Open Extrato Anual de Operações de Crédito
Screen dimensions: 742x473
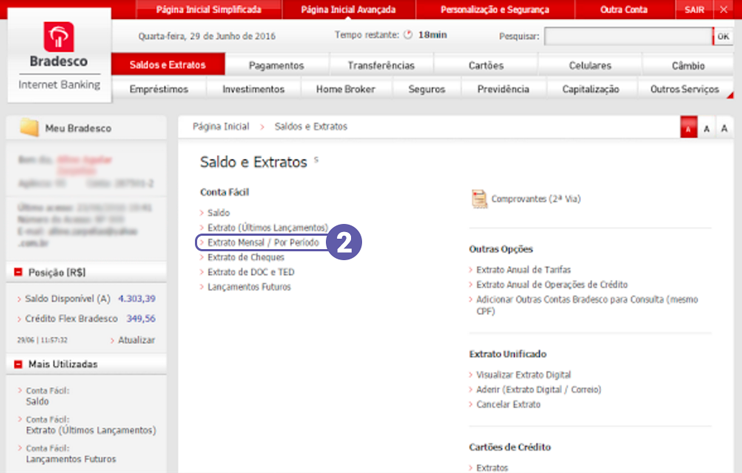pyautogui.click(x=552, y=285)
